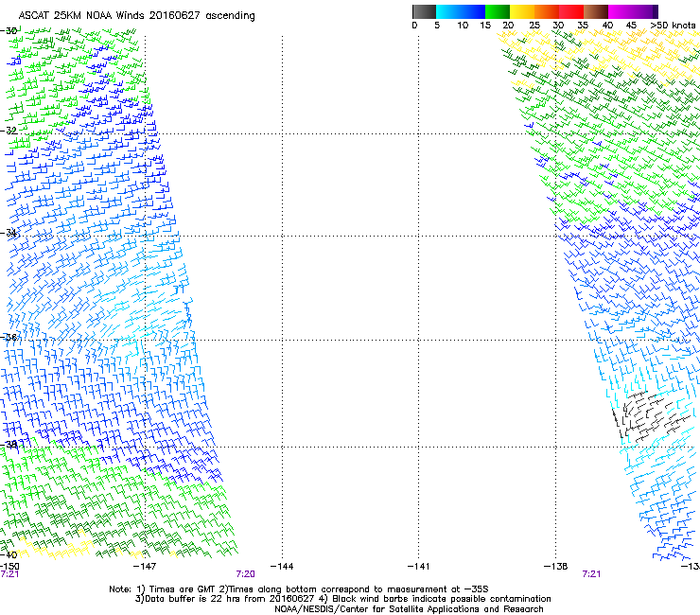Click the '10' legend value
This screenshot has height=615, width=700.
(463, 26)
